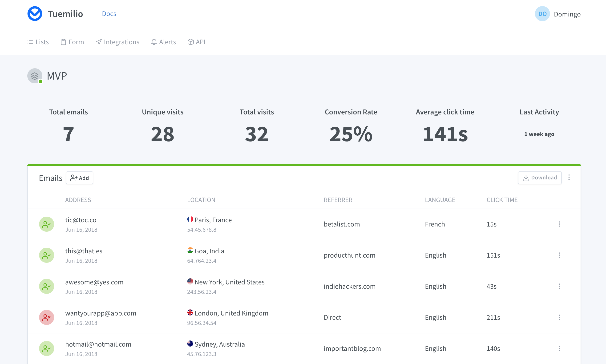Viewport: 606px width, 364px height.
Task: Open Emails panel three-dot options menu
Action: pos(569,177)
